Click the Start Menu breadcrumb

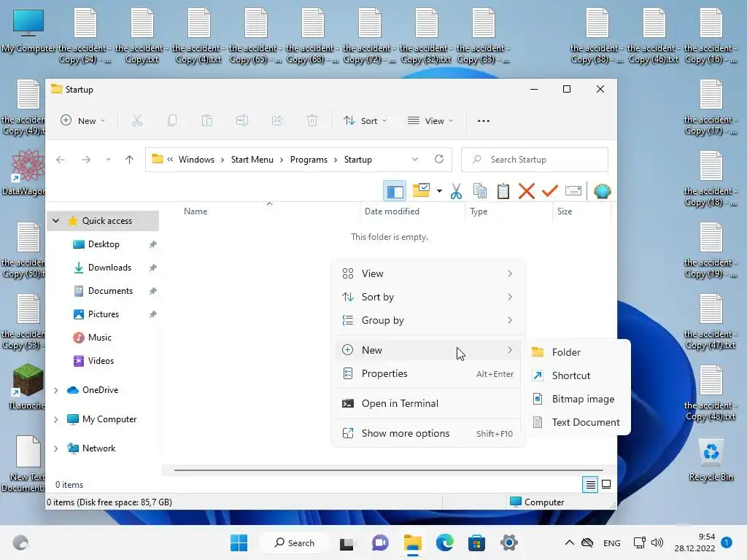point(252,160)
